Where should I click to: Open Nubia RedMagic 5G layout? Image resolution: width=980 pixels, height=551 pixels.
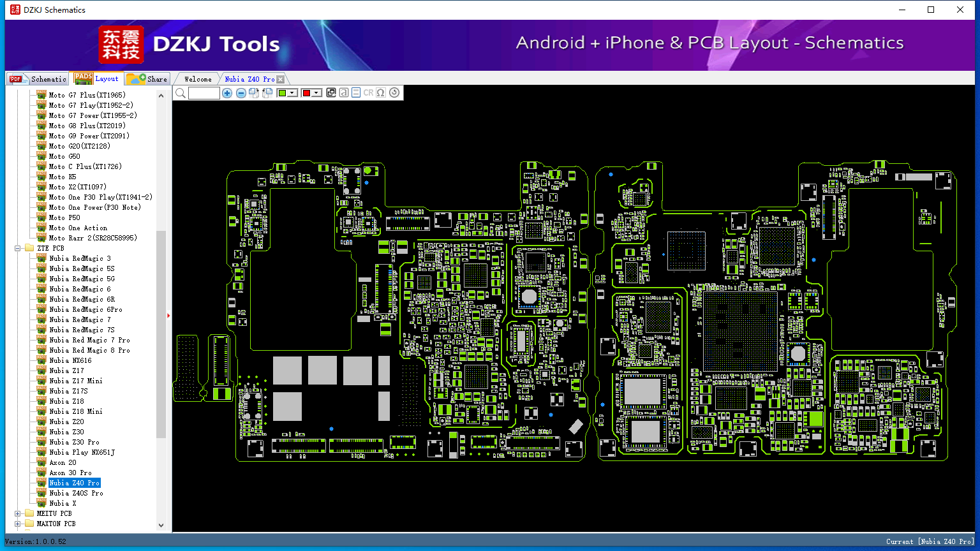pos(82,279)
